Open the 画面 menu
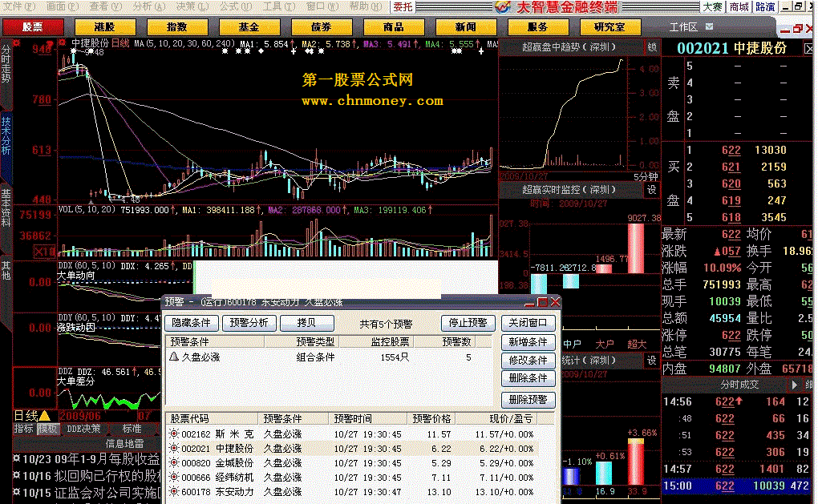This screenshot has width=818, height=504. 63,6
